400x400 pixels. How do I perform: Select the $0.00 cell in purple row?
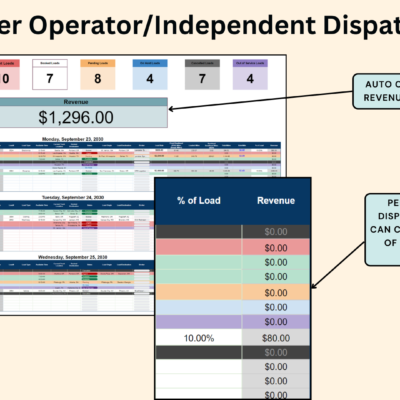pos(276,322)
